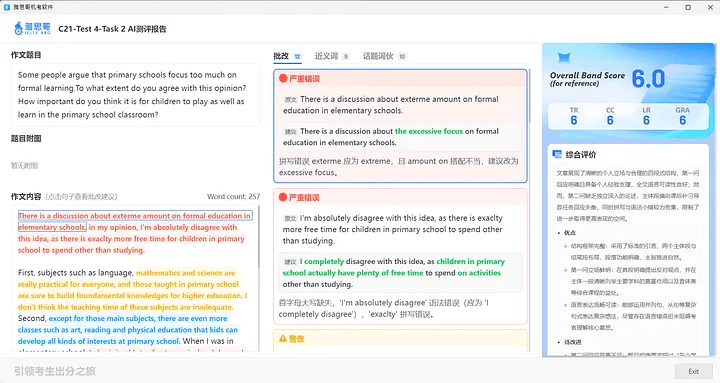Click the 优点 bullet heading

[x=570, y=233]
